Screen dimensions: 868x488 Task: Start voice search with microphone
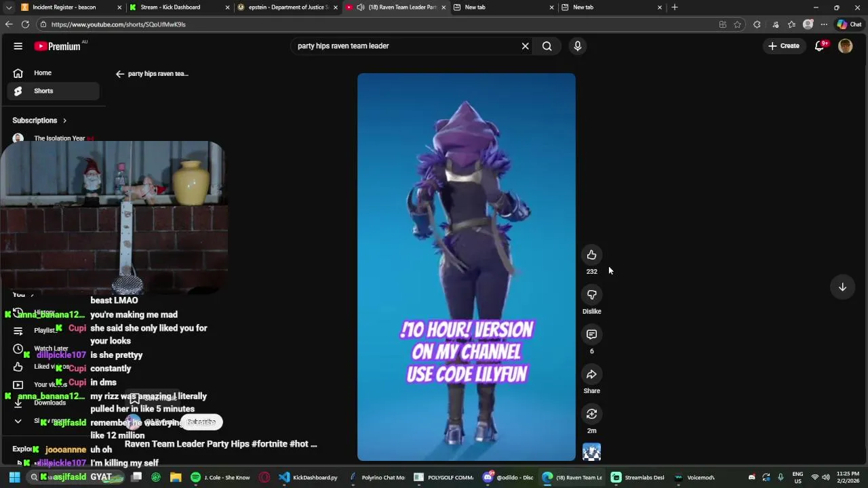click(578, 46)
